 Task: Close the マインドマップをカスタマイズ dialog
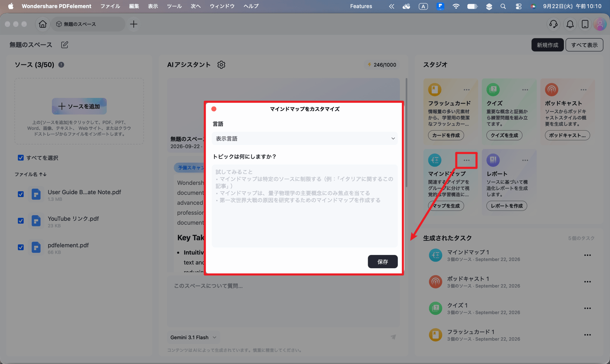tap(214, 109)
